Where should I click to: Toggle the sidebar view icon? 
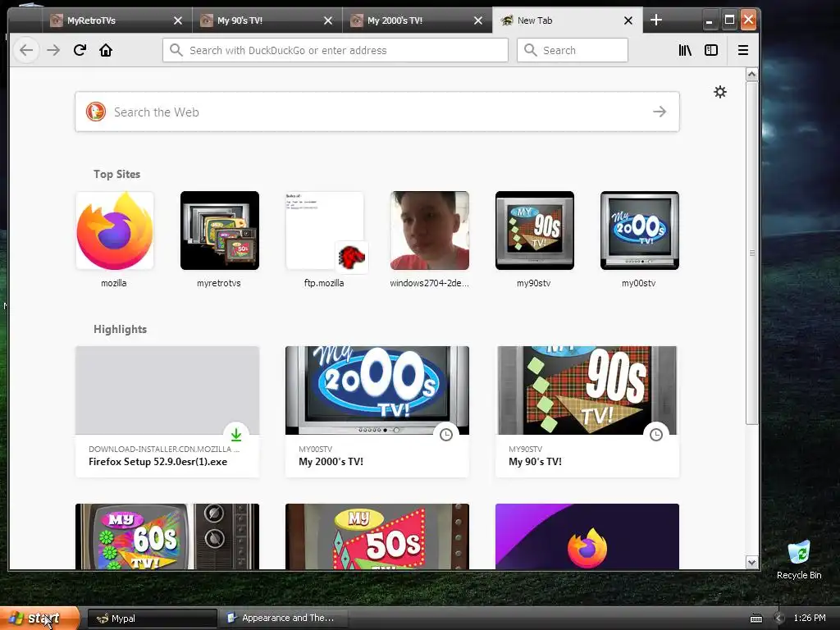click(x=711, y=50)
